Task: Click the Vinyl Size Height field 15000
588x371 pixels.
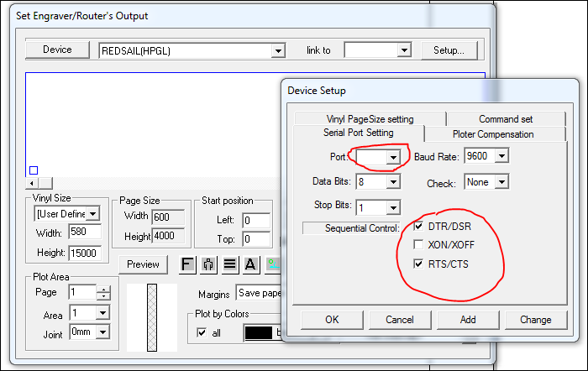Action: 85,253
